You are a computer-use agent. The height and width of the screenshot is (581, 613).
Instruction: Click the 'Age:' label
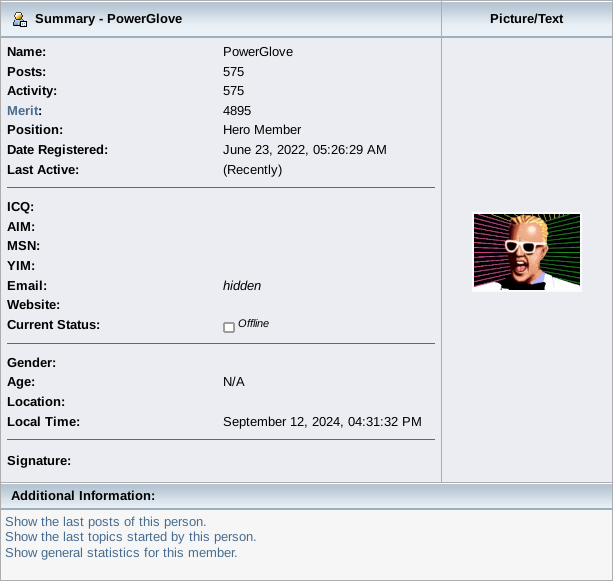(x=21, y=382)
